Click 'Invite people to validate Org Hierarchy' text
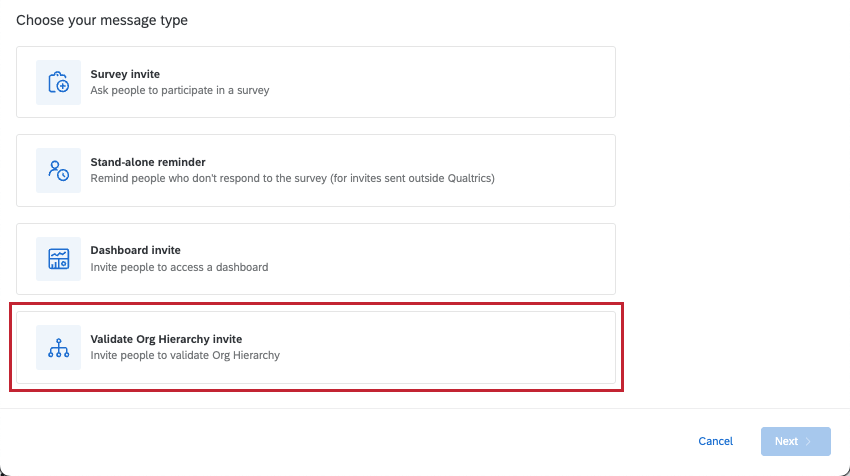This screenshot has width=850, height=476. [185, 355]
